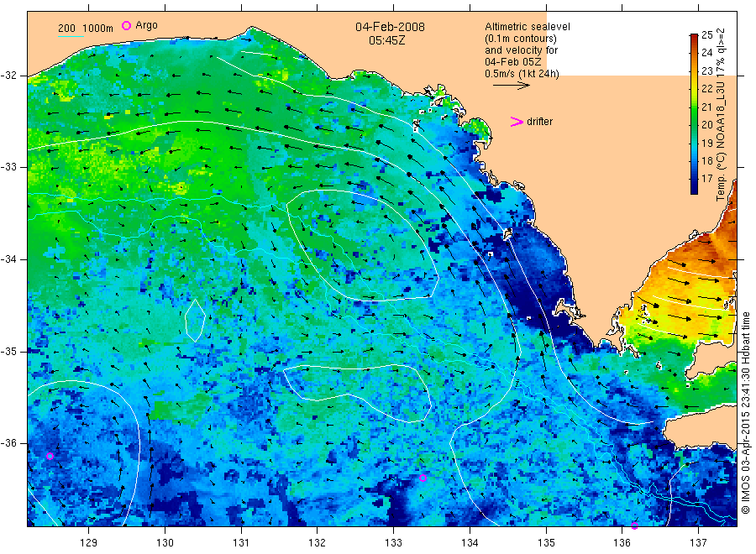The width and height of the screenshot is (756, 554).
Task: Click the longitude label 131
Action: 241,543
